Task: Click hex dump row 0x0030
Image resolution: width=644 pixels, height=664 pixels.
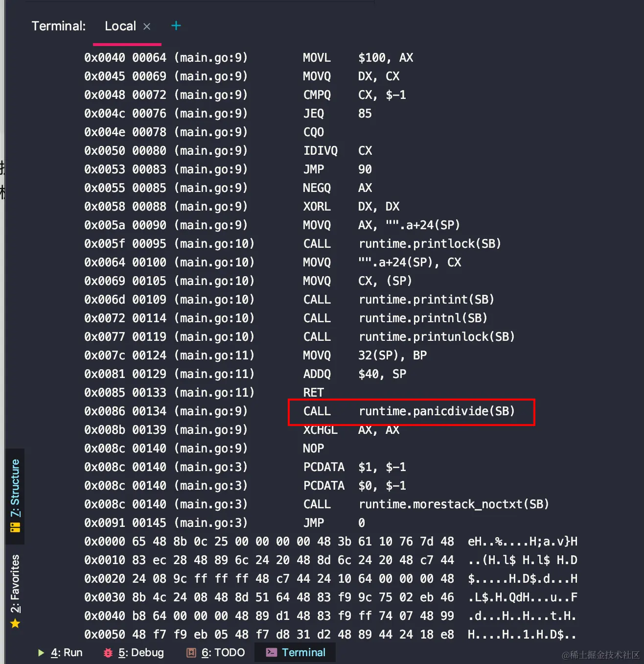Action: point(331,597)
